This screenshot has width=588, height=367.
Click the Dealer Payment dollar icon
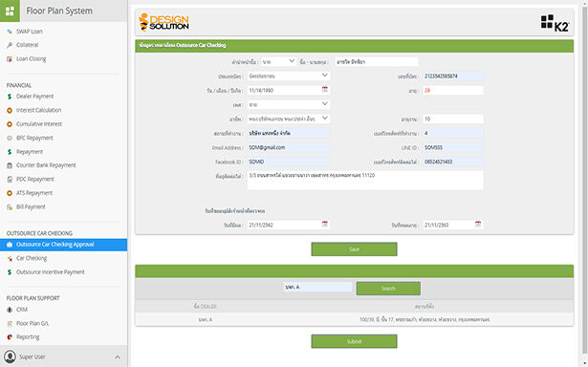coord(10,97)
